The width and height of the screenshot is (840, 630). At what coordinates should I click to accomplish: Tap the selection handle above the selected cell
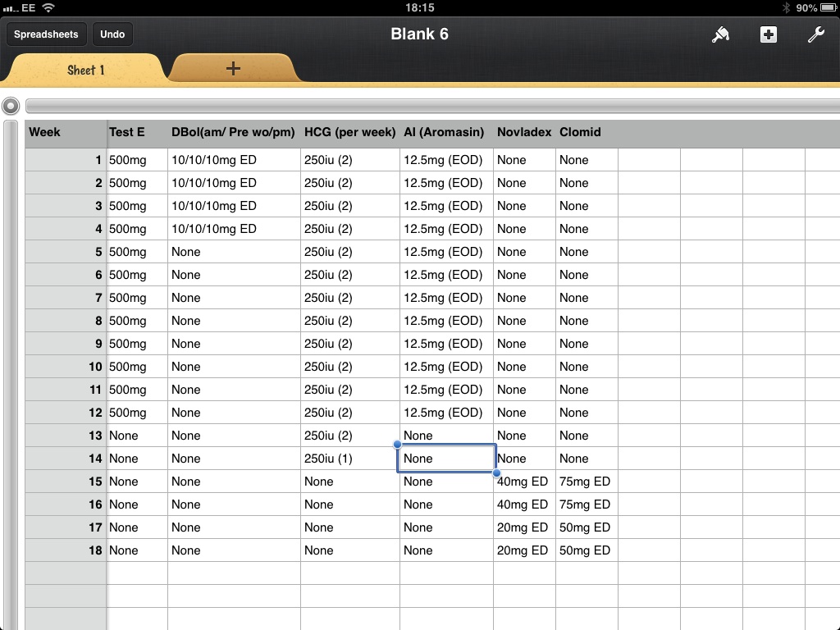397,444
